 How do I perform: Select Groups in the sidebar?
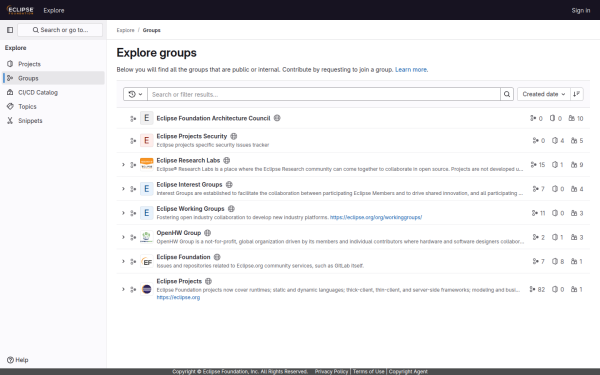click(x=54, y=78)
